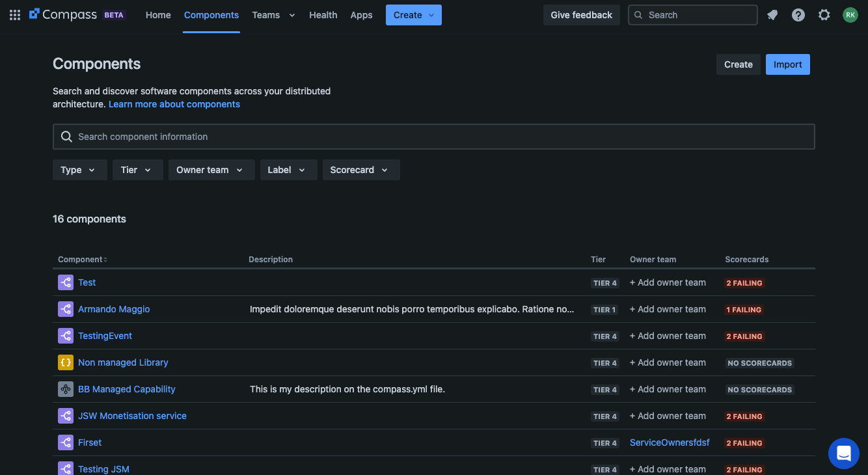This screenshot has height=475, width=868.
Task: Open the Type filter dropdown
Action: point(79,169)
